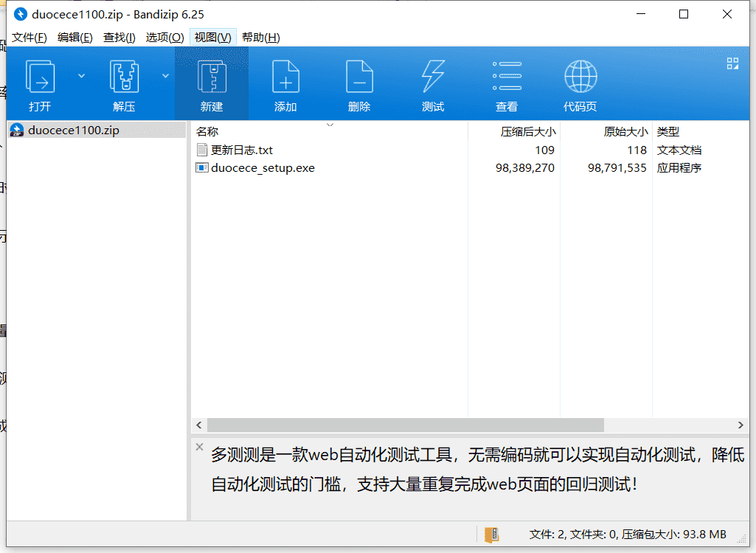Click the Extract (解压) toolbar icon

tap(125, 76)
